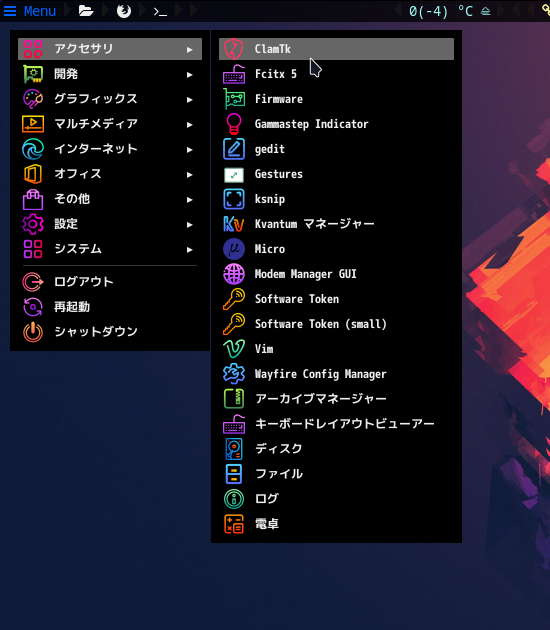Viewport: 550px width, 630px height.
Task: Expand the マルチメディア submenu arrow
Action: 190,125
